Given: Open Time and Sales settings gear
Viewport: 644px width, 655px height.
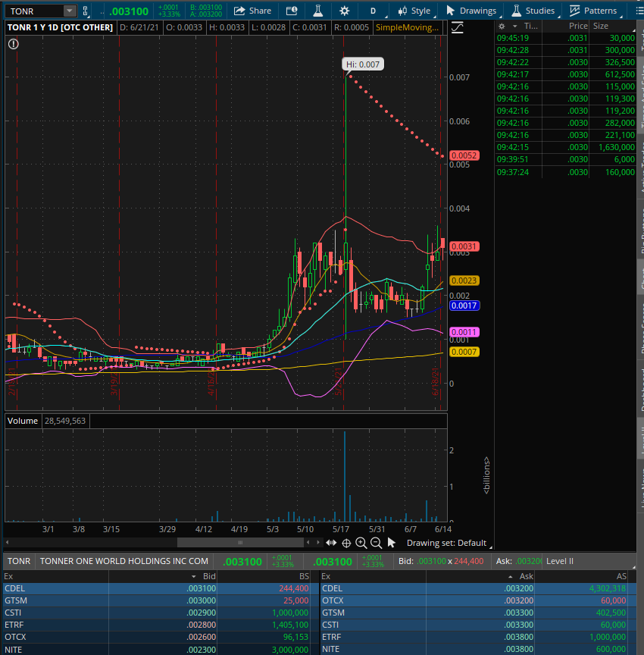Looking at the screenshot, I should click(502, 27).
